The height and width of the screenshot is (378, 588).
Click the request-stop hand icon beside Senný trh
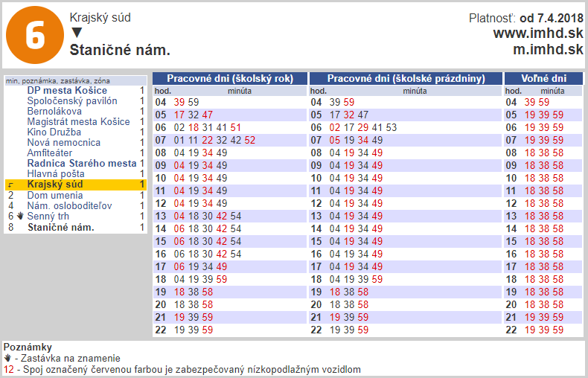[20, 216]
